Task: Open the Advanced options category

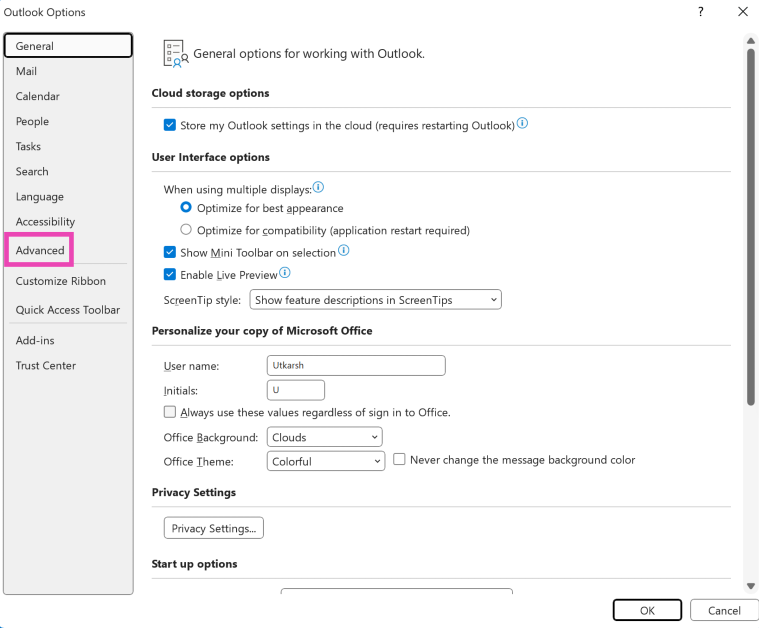Action: pos(40,250)
